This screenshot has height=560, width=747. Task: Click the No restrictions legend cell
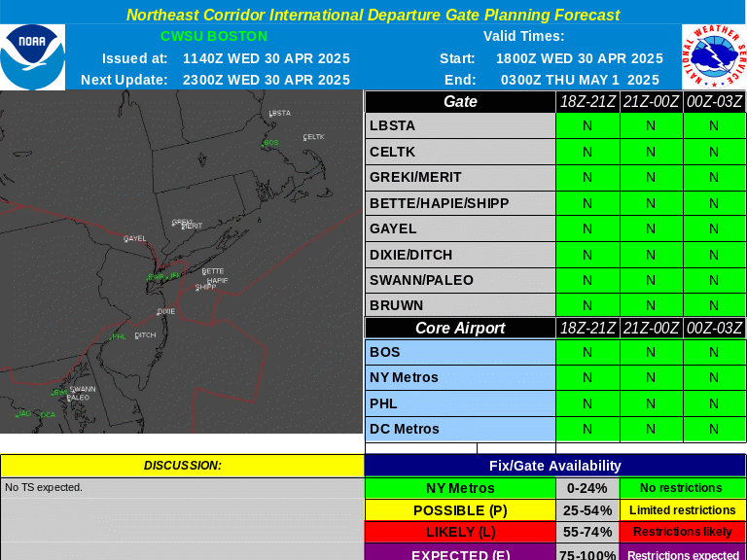coord(683,488)
